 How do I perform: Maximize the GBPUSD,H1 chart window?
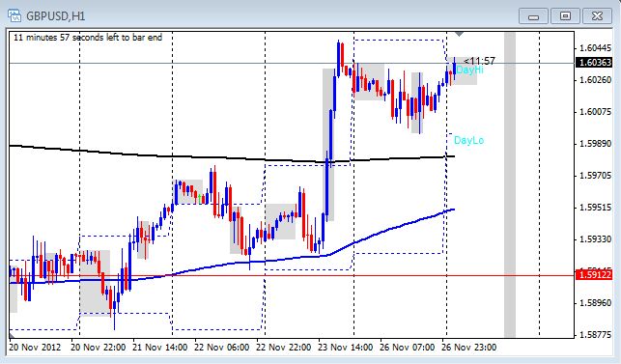(x=566, y=16)
